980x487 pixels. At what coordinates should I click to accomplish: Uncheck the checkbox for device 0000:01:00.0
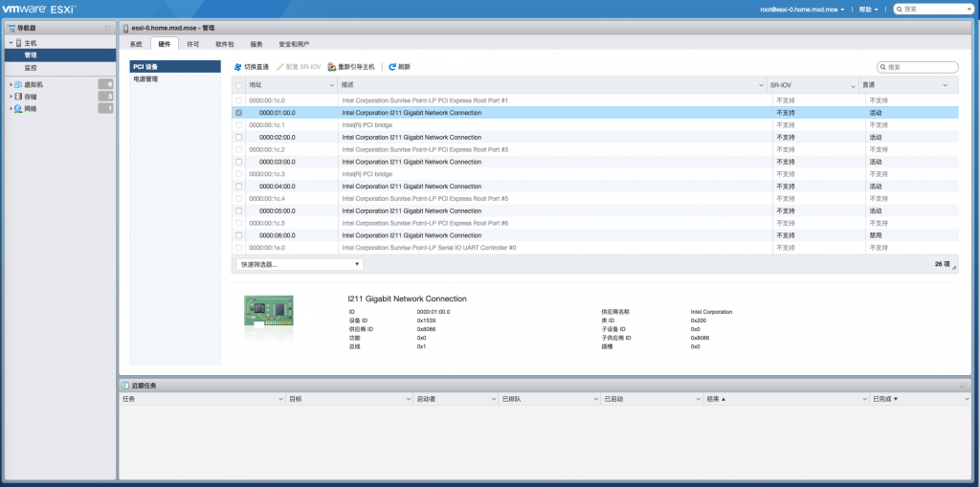[238, 113]
